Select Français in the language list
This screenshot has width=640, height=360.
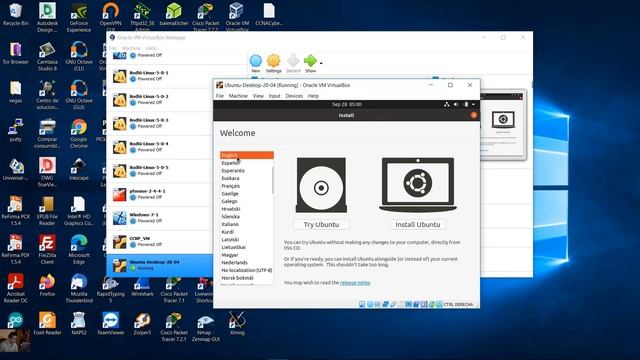click(x=247, y=186)
